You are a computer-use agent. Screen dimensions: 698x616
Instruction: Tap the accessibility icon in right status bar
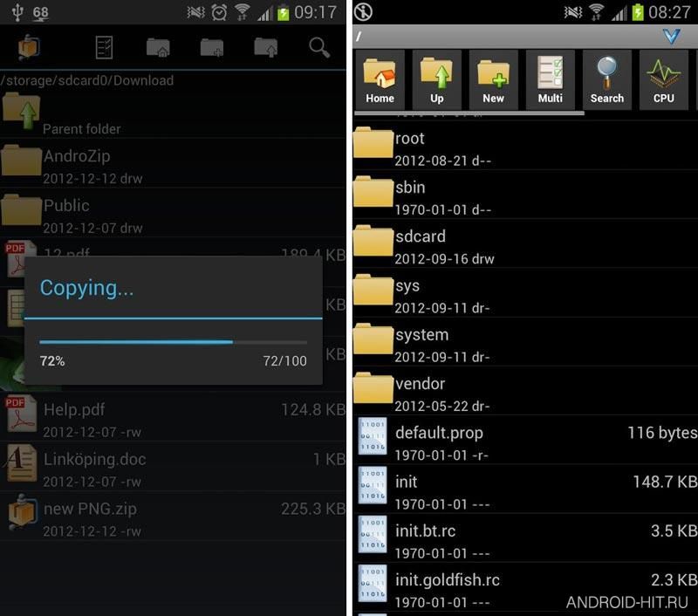tap(363, 12)
